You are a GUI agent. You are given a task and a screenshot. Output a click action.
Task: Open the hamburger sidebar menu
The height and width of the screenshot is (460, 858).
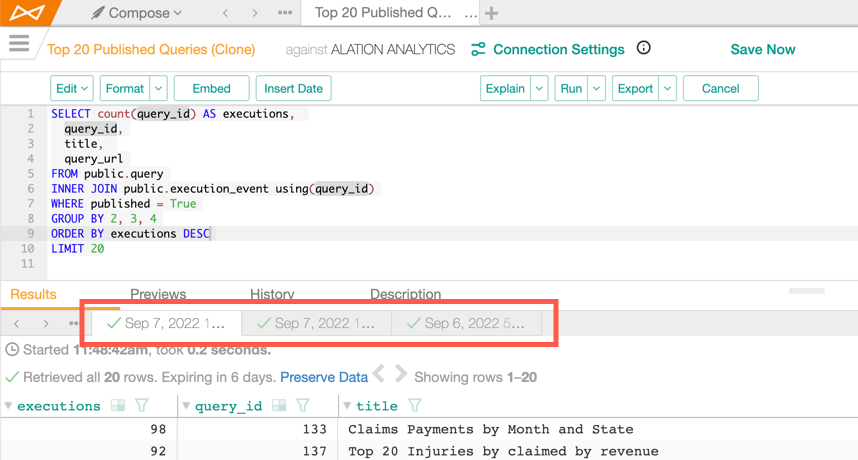click(x=19, y=43)
